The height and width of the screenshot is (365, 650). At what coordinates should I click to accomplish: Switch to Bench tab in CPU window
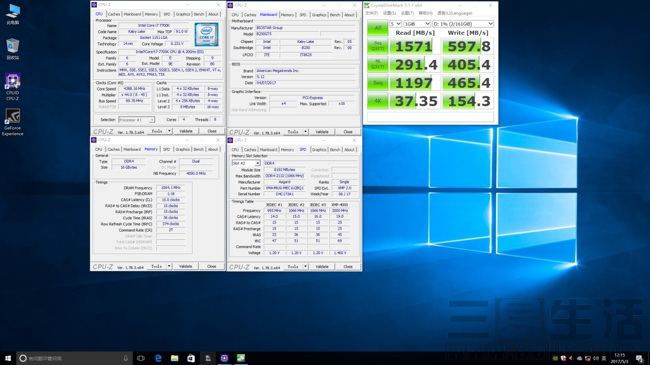coord(199,14)
